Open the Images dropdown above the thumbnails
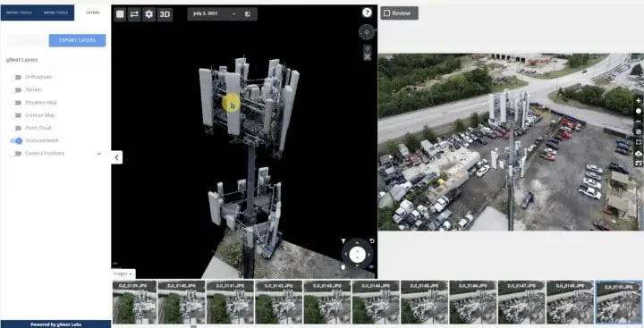This screenshot has width=644, height=328. pyautogui.click(x=123, y=273)
